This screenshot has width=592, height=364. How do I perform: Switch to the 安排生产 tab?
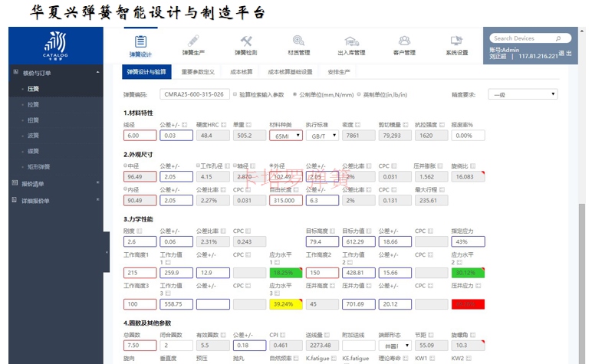click(339, 72)
